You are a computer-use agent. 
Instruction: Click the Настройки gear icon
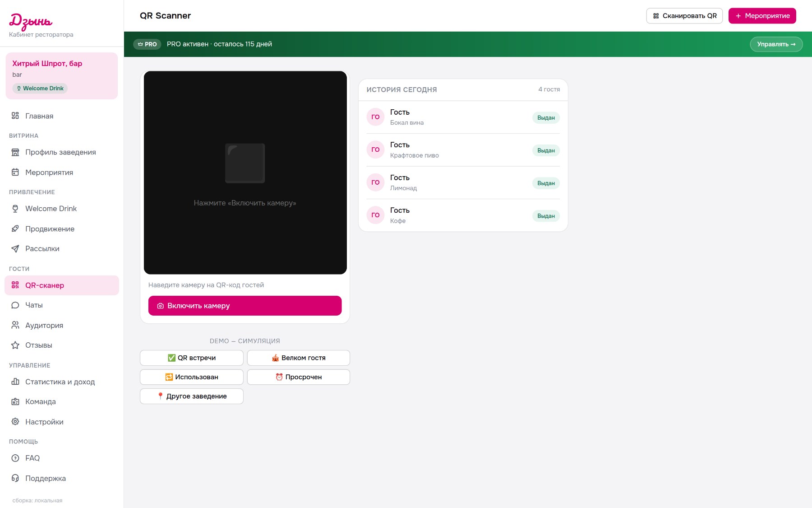(x=15, y=422)
